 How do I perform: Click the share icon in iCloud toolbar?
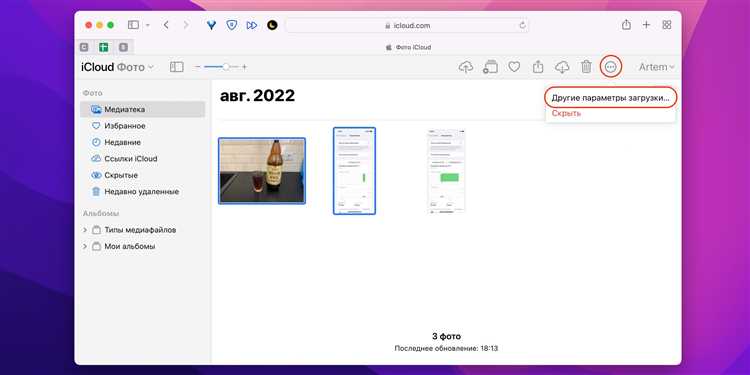(539, 66)
